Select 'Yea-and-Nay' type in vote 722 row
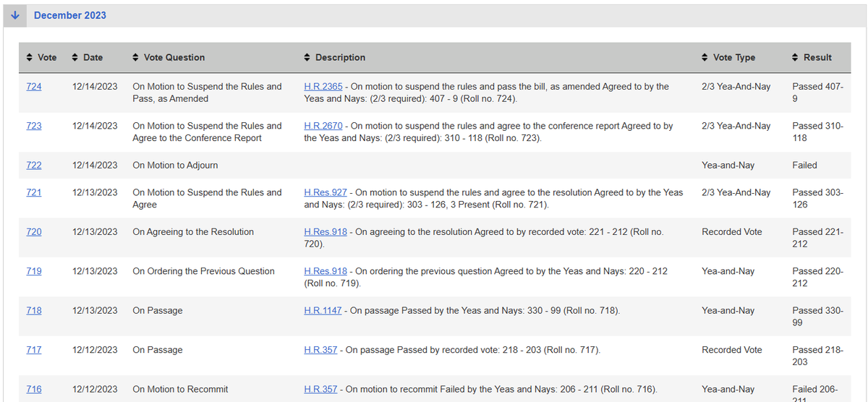The image size is (868, 402). [728, 165]
